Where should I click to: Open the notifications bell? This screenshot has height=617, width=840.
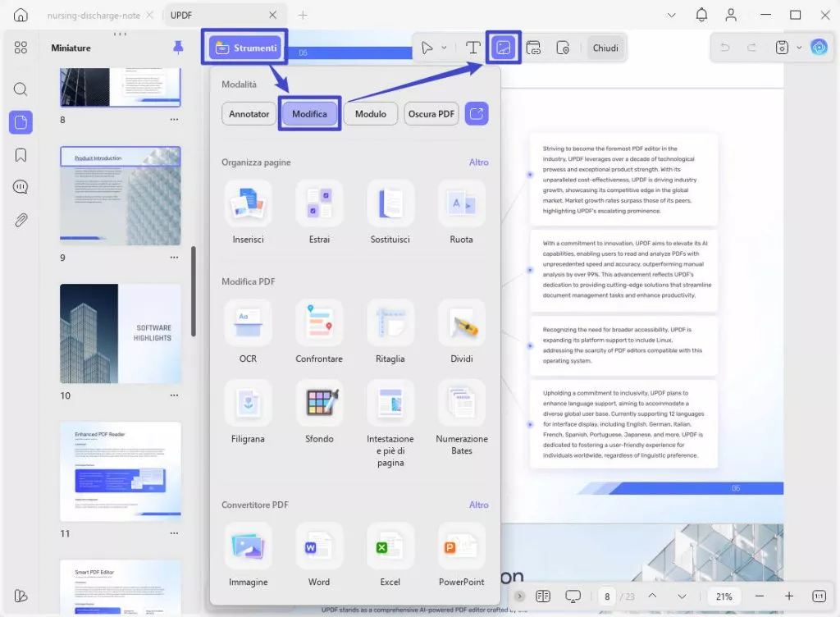[701, 15]
